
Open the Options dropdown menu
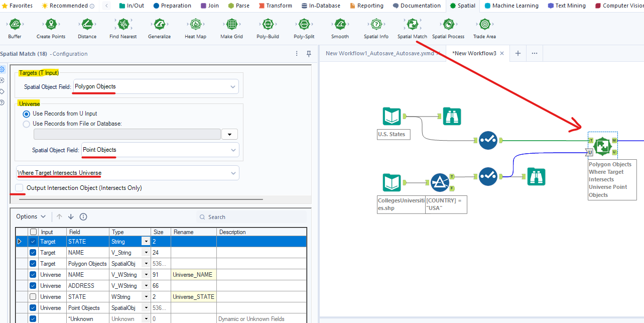pyautogui.click(x=31, y=217)
